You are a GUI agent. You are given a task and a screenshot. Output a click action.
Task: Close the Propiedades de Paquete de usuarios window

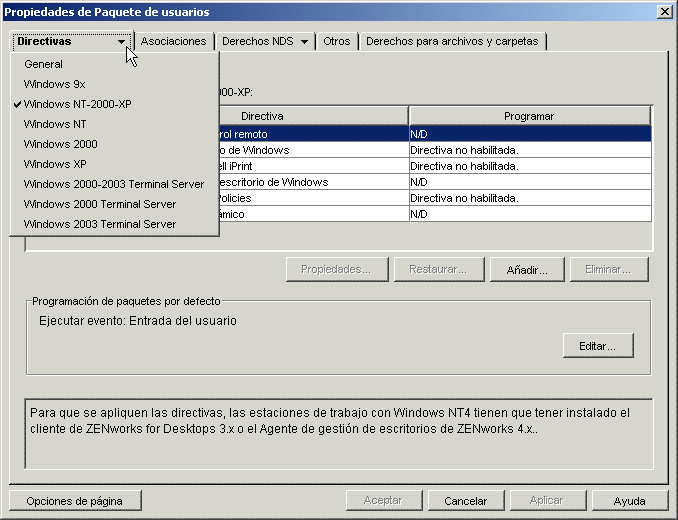tap(664, 12)
